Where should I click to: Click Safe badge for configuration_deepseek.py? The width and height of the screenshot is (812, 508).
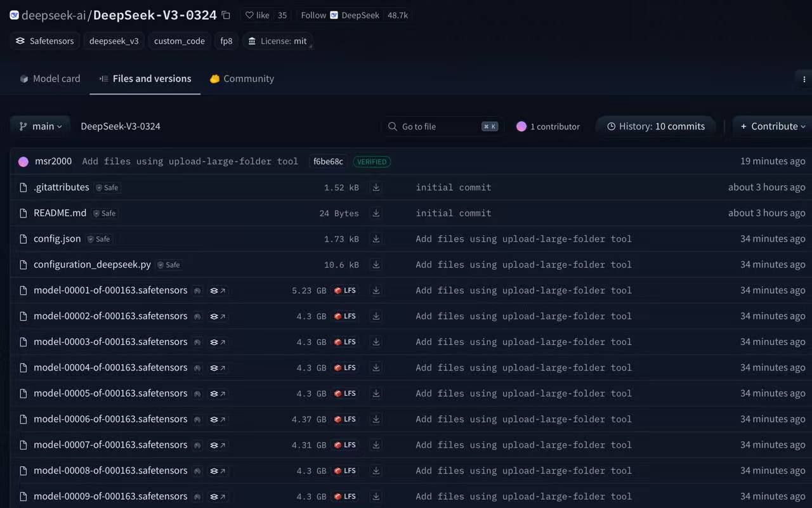(x=169, y=264)
